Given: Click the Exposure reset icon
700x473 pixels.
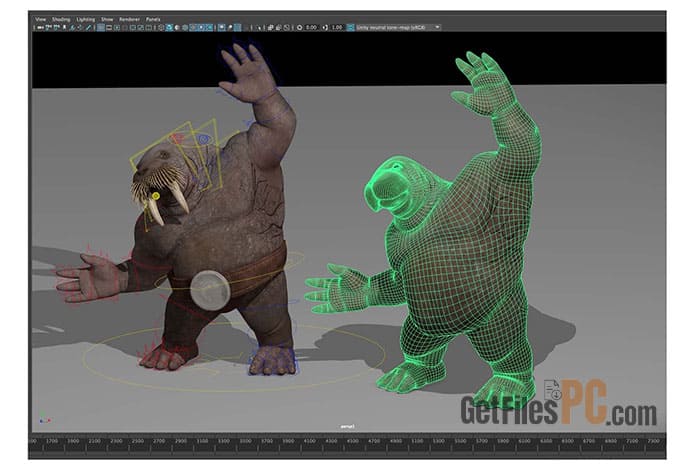Looking at the screenshot, I should [x=300, y=28].
